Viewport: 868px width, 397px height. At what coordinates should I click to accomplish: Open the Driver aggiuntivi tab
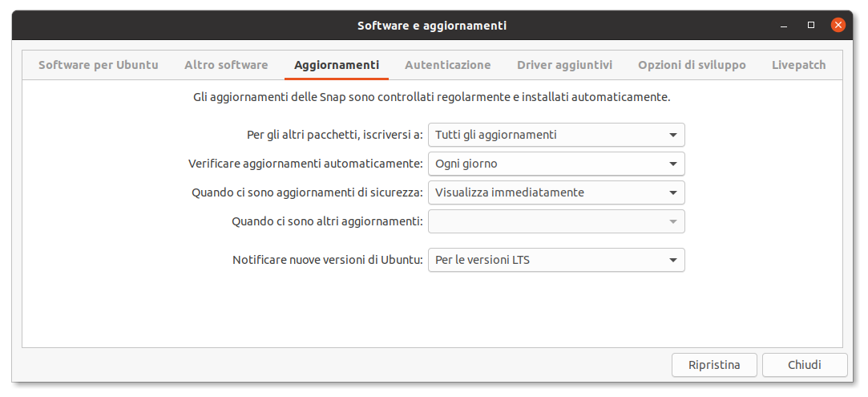tap(564, 65)
